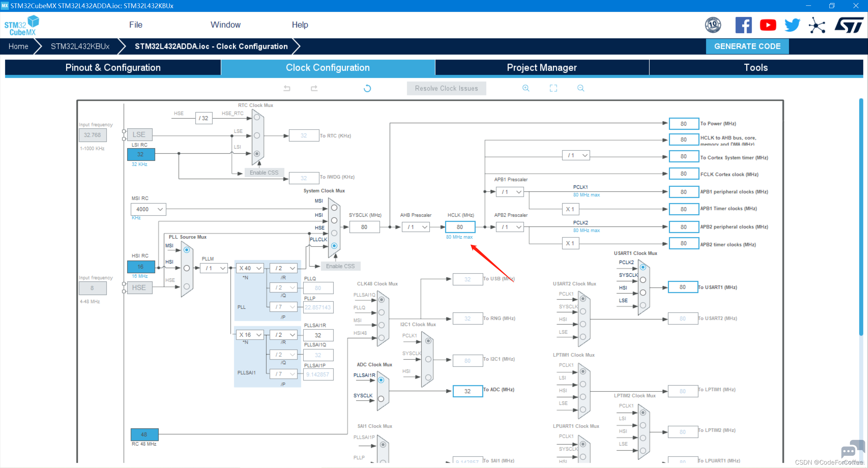Viewport: 868px width, 468px height.
Task: Click the To ADC (MHz) value field
Action: [468, 391]
